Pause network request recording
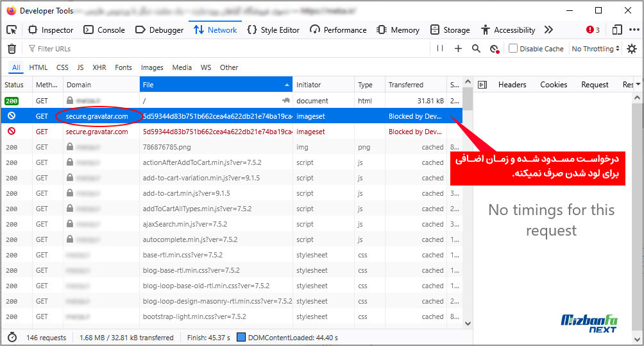This screenshot has width=644, height=346. pyautogui.click(x=439, y=49)
